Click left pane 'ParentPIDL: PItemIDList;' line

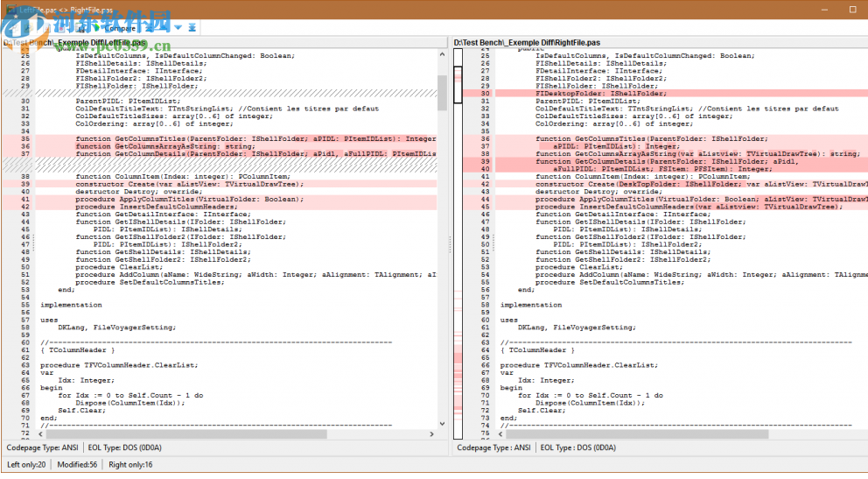point(128,102)
